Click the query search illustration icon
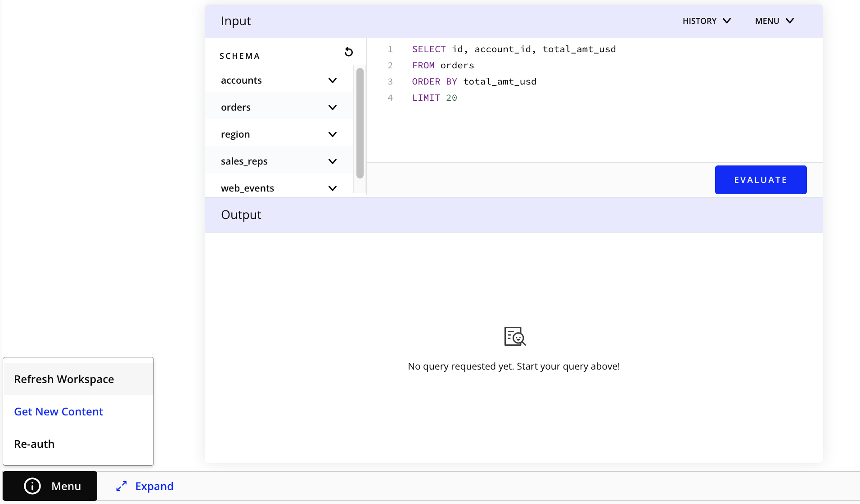 [x=515, y=336]
